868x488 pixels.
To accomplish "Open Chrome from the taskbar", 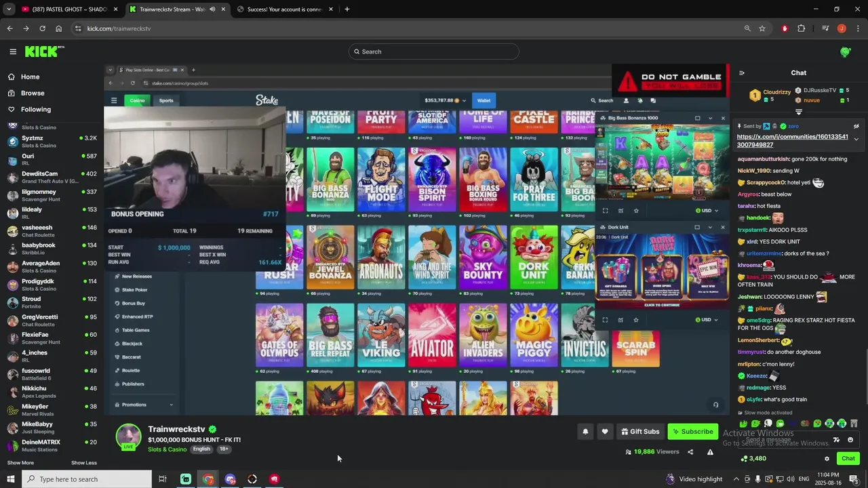I will (x=208, y=479).
